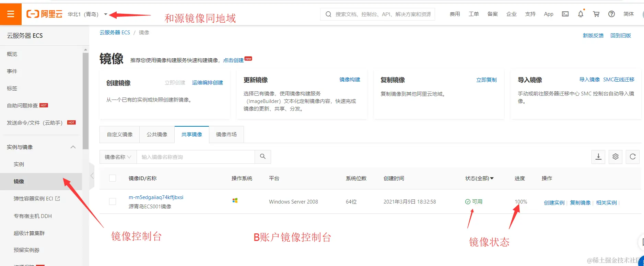Click 回到旧版 link
Screen dimensions: 644x266
[621, 35]
